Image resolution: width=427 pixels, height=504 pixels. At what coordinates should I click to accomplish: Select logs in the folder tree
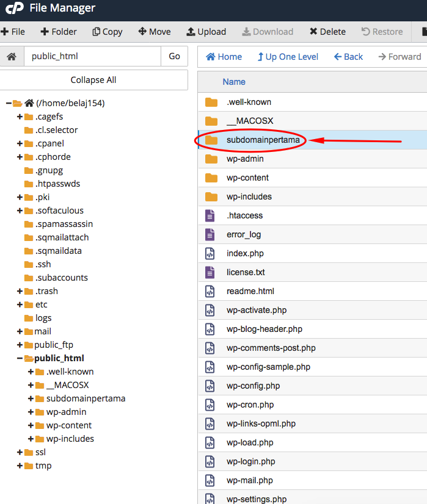[43, 318]
